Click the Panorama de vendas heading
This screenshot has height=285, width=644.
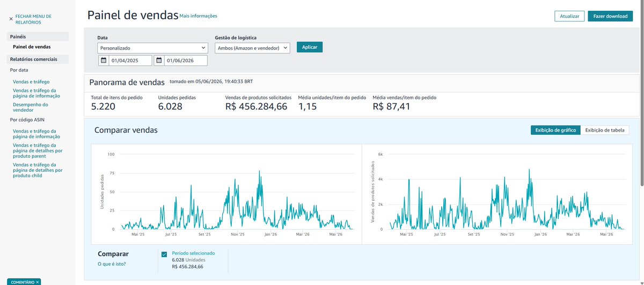pyautogui.click(x=127, y=82)
